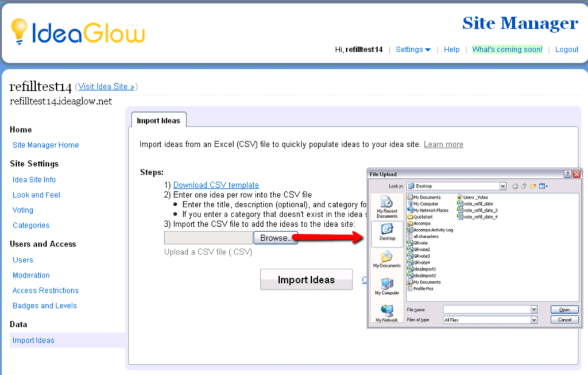Select the ideaImport2 file
Viewport: 588px width, 375px height.
(421, 276)
